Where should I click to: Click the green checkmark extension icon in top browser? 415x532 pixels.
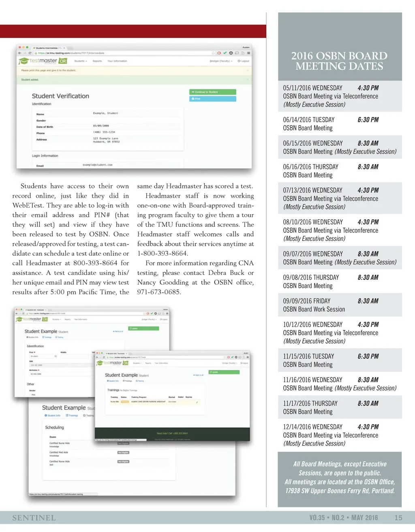(x=225, y=53)
